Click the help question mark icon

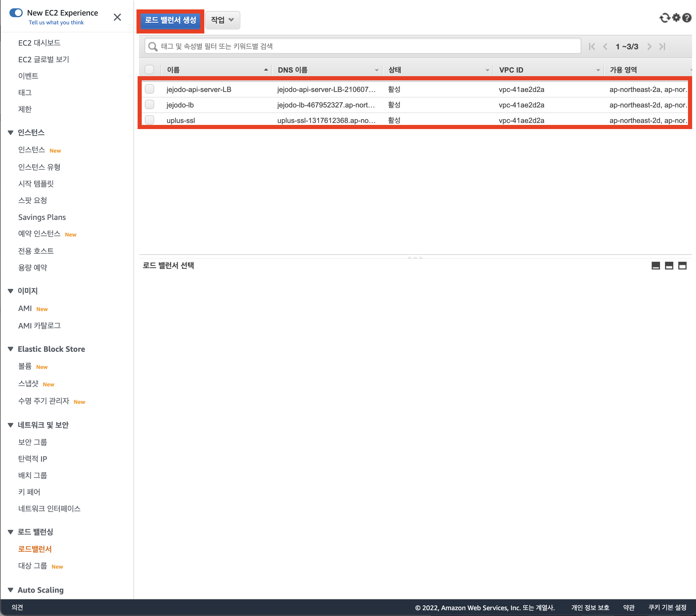click(687, 18)
